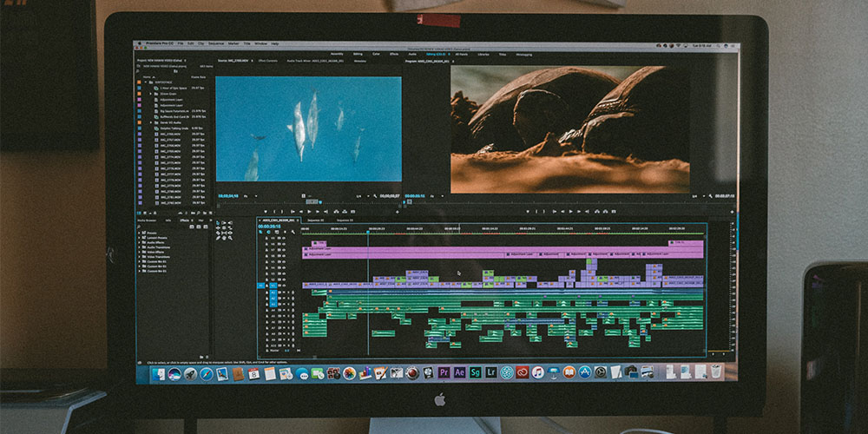Open After Effects from the Dock

tap(460, 372)
